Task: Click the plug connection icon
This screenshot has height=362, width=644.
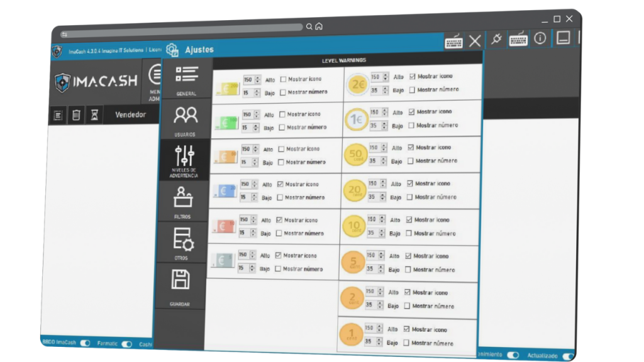Action: 496,40
